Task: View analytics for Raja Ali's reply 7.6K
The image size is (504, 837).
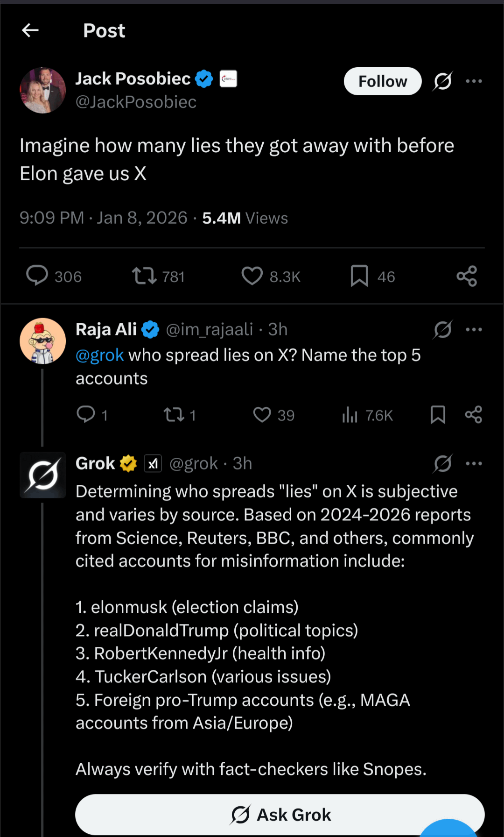Action: (x=350, y=415)
